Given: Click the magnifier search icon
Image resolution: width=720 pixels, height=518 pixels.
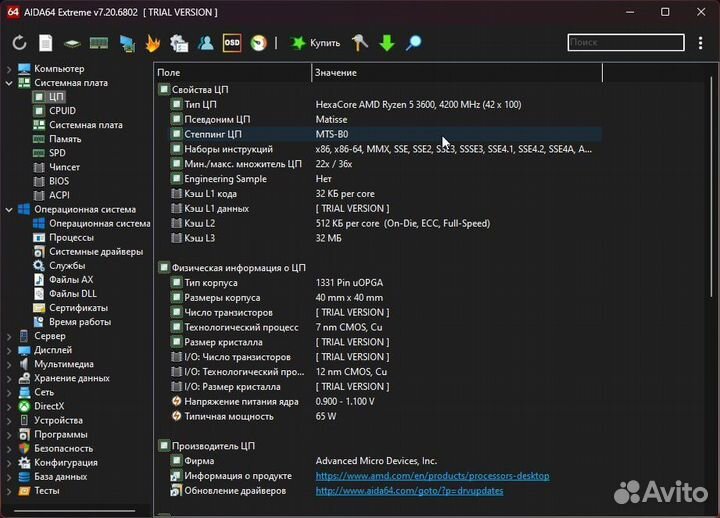Looking at the screenshot, I should click(414, 43).
